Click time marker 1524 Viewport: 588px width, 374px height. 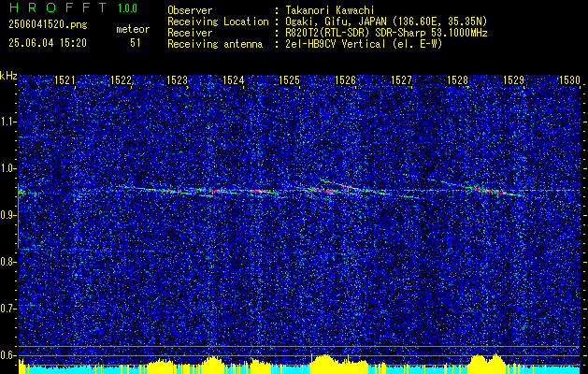tap(234, 79)
